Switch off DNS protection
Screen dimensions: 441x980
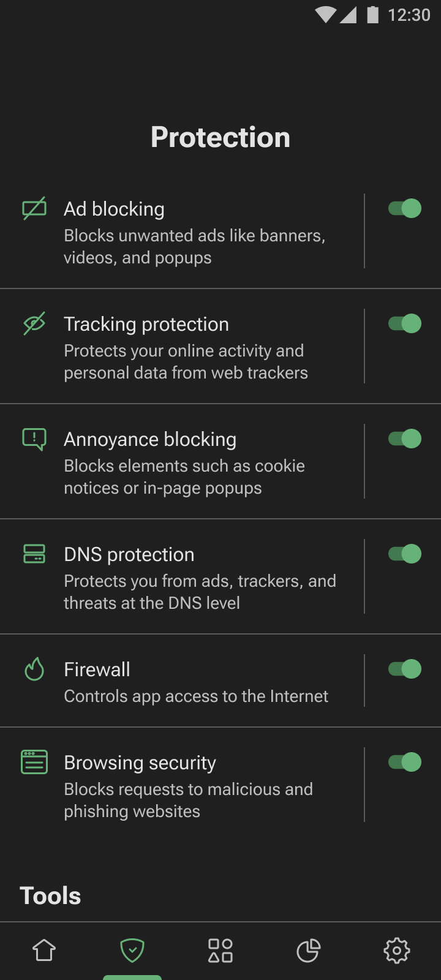405,554
